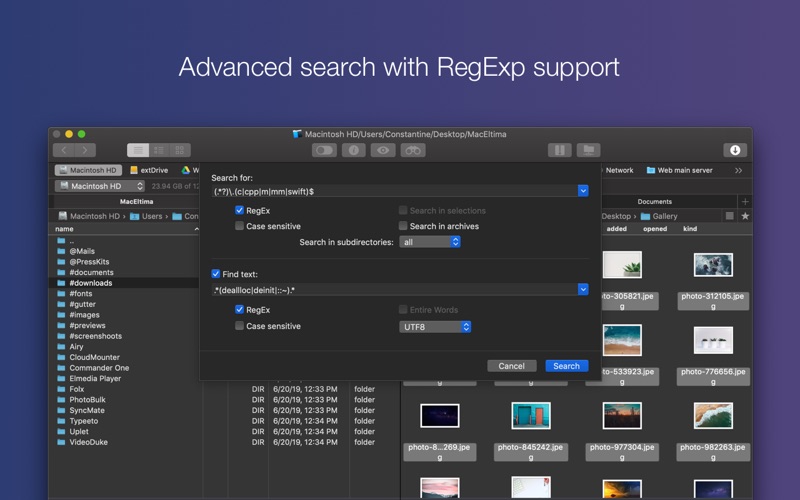Select the Documents tab
This screenshot has height=500, width=800.
(655, 201)
